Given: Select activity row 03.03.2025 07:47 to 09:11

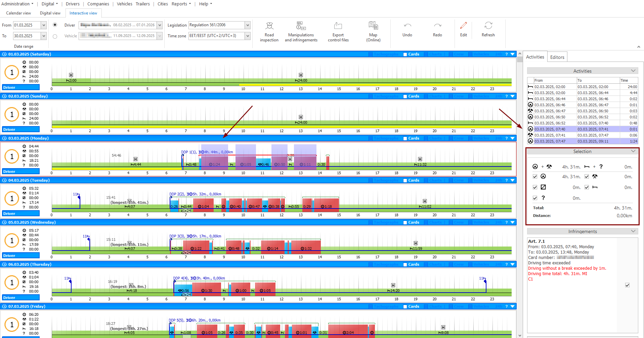Looking at the screenshot, I should coord(583,141).
